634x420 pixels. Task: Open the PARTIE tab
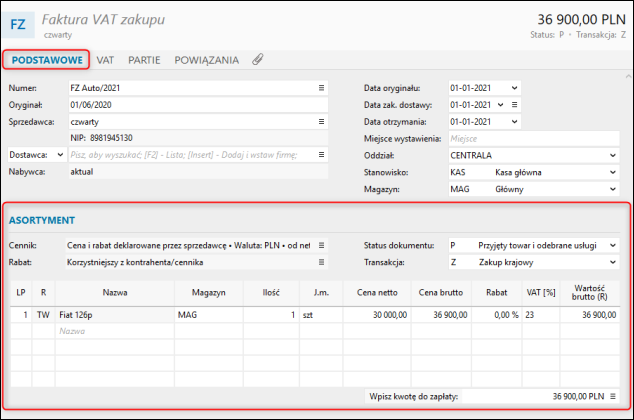click(x=144, y=60)
